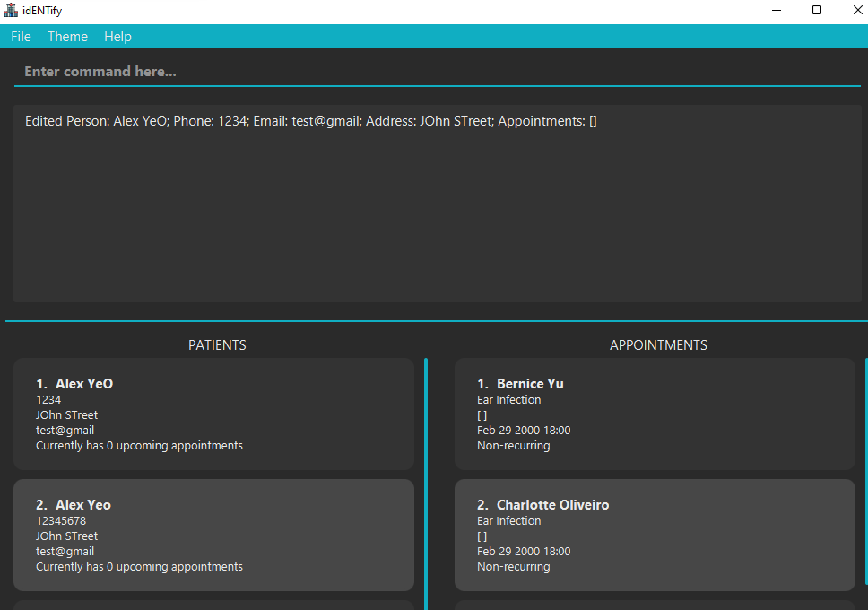This screenshot has height=610, width=868.
Task: Focus the 'Enter command here...' input box
Action: pyautogui.click(x=438, y=72)
